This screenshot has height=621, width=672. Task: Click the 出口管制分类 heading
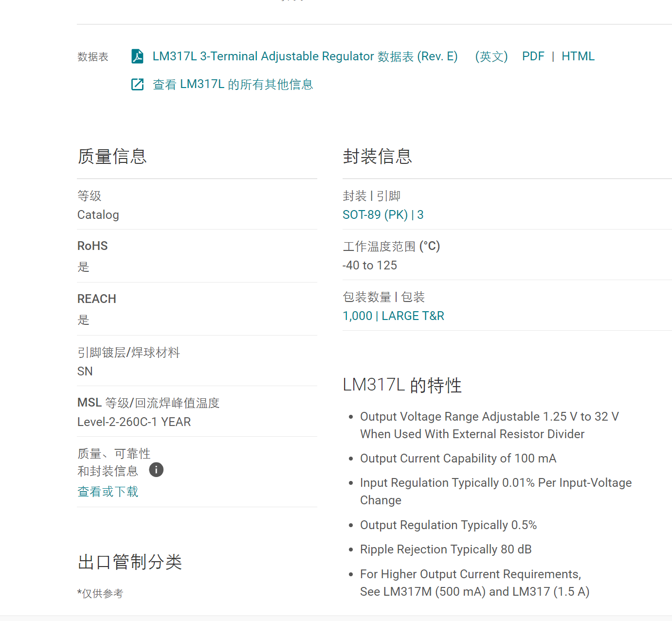pos(130,562)
